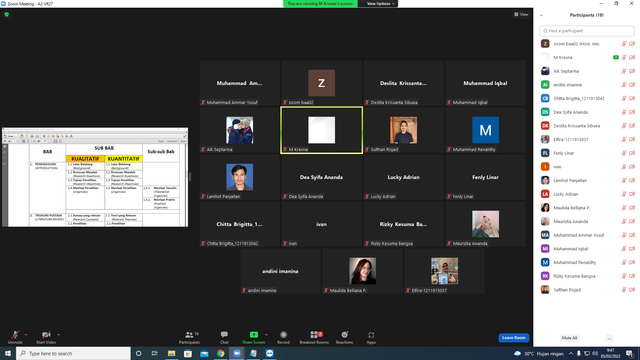Select Aik Septarina in participants list
The width and height of the screenshot is (640, 360).
click(x=587, y=71)
